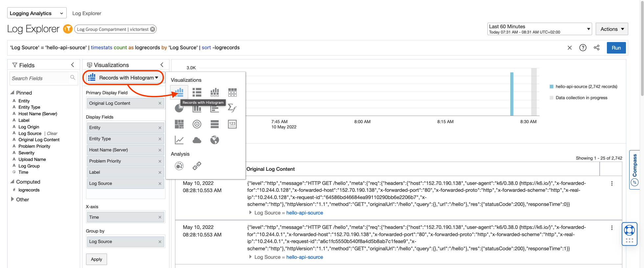
Task: Remove Log Source from Group by
Action: 160,242
